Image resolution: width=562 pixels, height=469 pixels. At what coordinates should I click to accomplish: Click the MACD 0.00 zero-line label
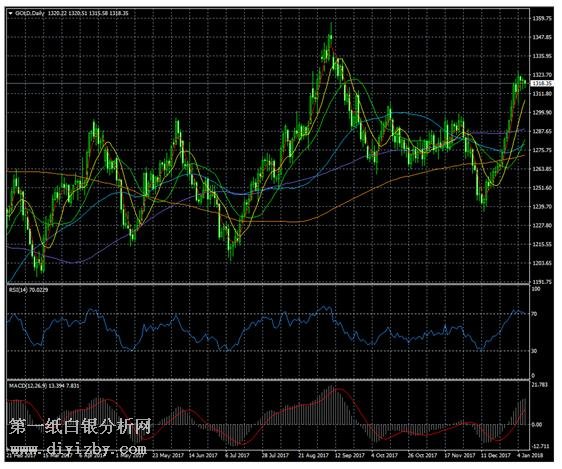point(537,425)
